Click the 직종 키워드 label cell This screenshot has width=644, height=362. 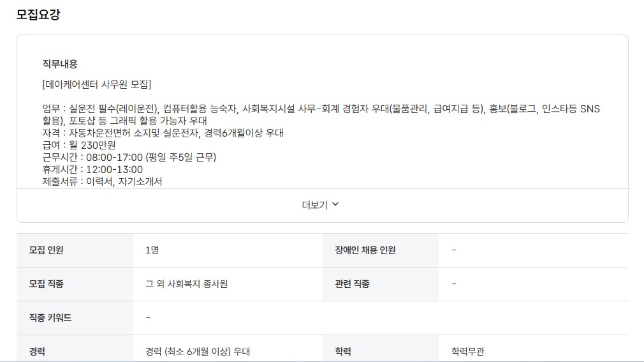click(75, 317)
